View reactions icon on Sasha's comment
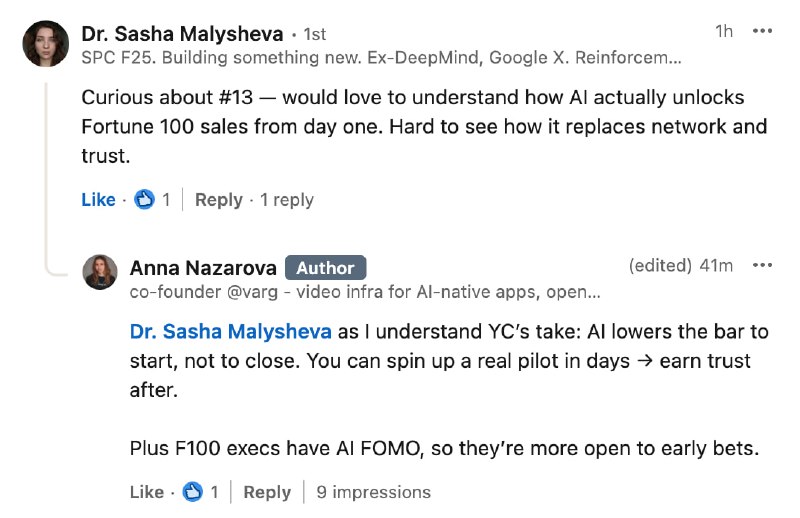Screen dimensions: 800x518 pyautogui.click(x=145, y=200)
